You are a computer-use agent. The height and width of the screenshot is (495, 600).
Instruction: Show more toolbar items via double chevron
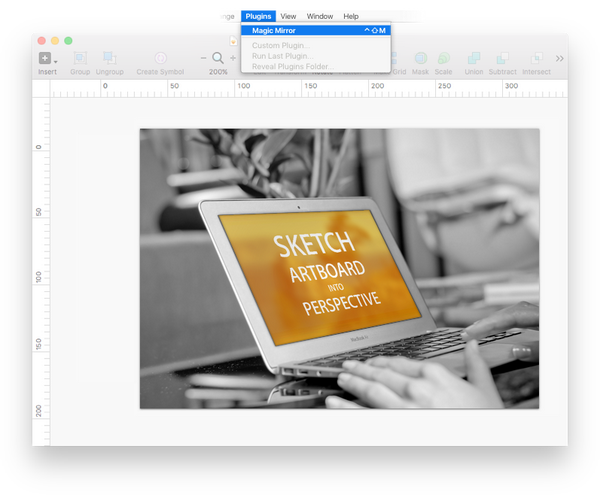tap(559, 59)
